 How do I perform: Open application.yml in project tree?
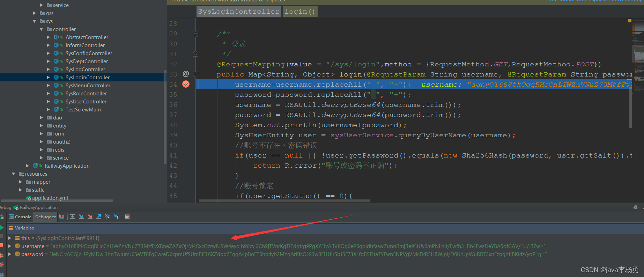coord(50,198)
